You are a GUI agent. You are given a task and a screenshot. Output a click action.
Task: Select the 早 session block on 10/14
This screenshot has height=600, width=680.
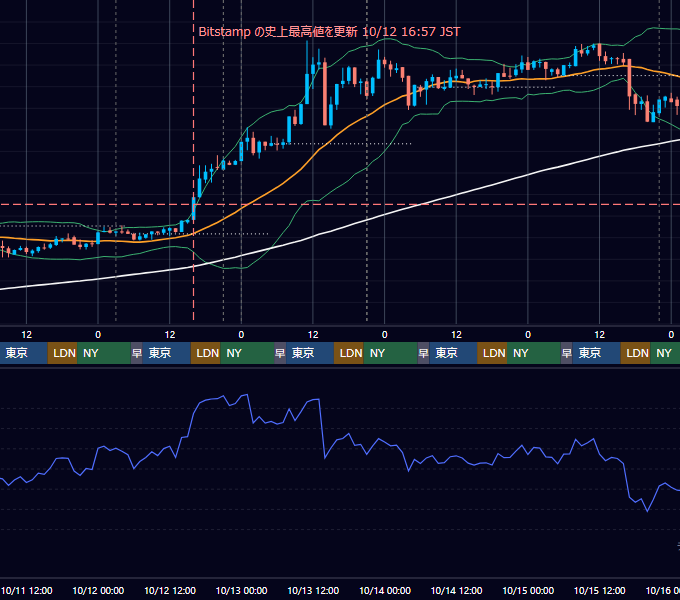coord(423,353)
